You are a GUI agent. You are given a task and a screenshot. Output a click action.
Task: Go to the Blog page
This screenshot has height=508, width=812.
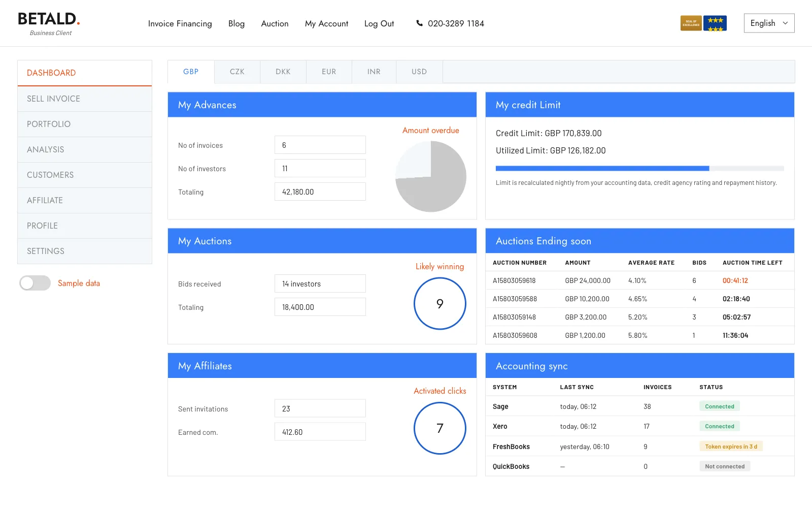pyautogui.click(x=236, y=23)
